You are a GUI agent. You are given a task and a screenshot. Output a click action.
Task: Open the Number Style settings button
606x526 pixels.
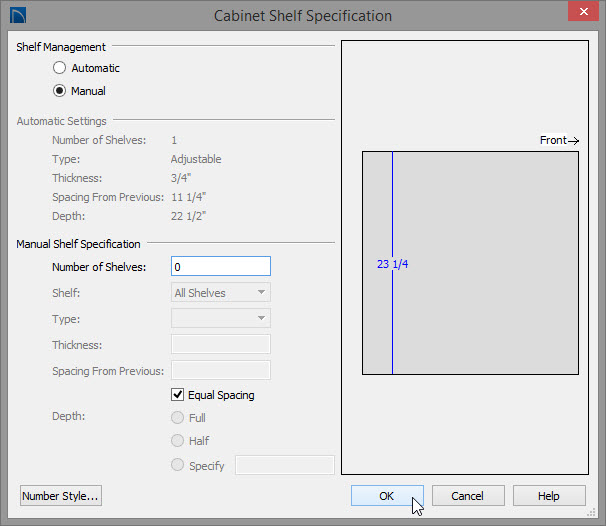pyautogui.click(x=61, y=496)
